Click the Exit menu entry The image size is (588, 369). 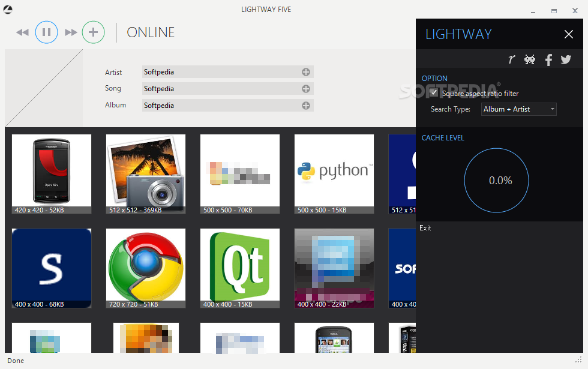point(425,228)
